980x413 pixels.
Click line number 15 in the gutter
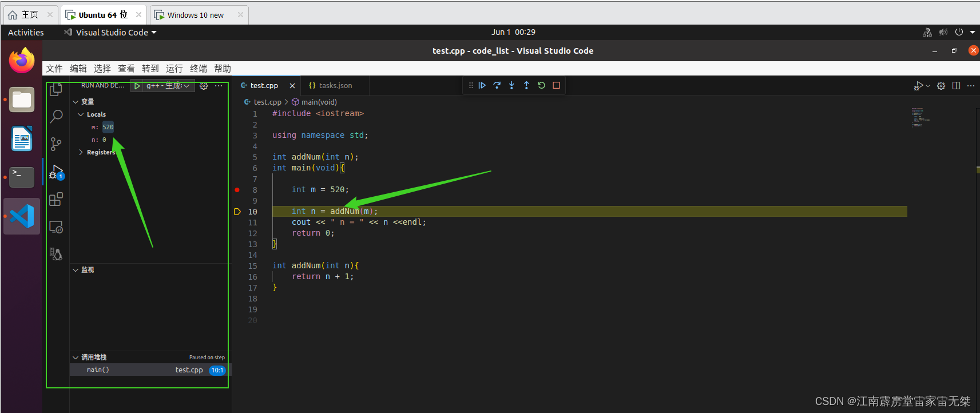252,266
